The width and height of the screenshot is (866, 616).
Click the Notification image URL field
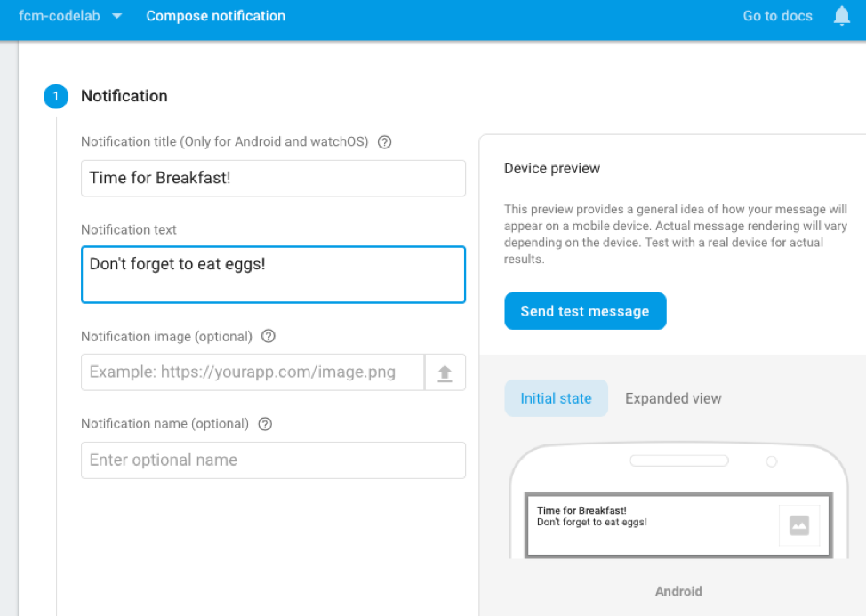click(x=253, y=372)
